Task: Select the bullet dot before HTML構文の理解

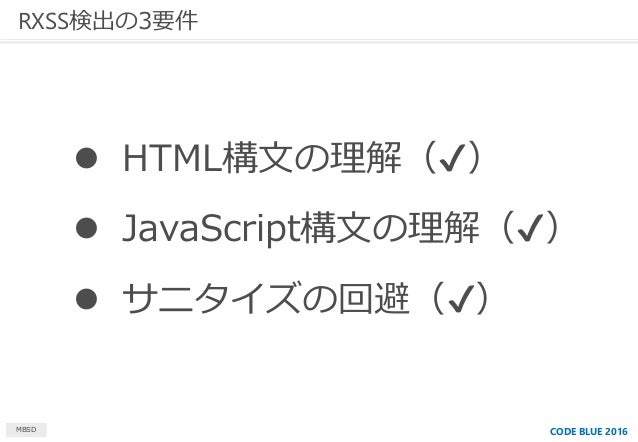Action: pos(86,158)
